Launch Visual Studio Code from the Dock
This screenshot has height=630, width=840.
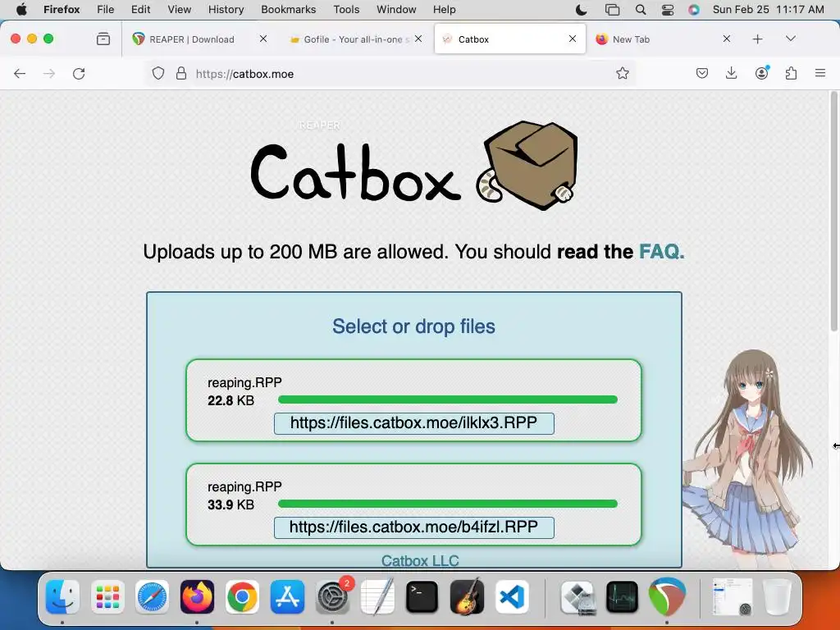click(512, 596)
